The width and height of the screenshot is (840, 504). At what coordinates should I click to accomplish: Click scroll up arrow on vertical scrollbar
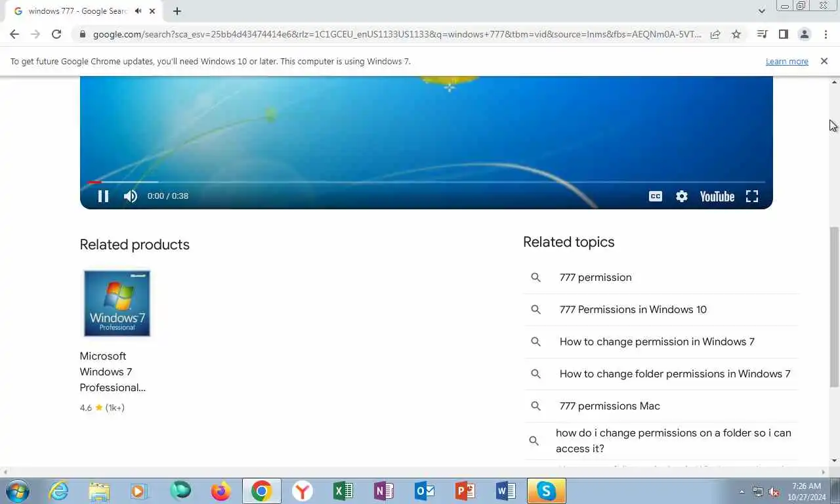[834, 81]
